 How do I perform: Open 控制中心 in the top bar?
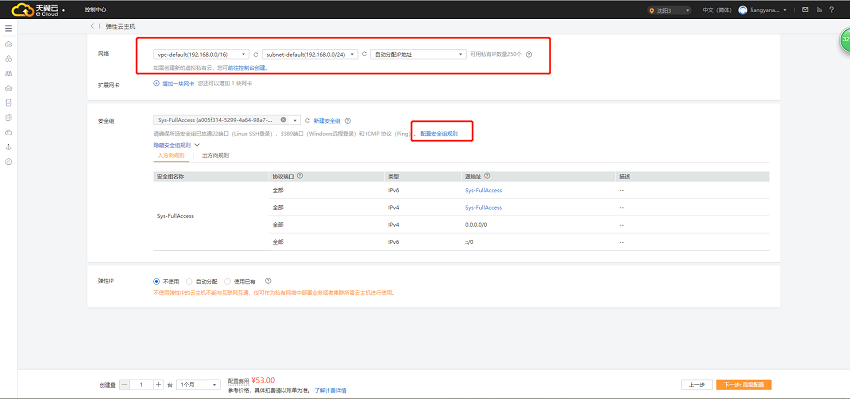point(95,10)
